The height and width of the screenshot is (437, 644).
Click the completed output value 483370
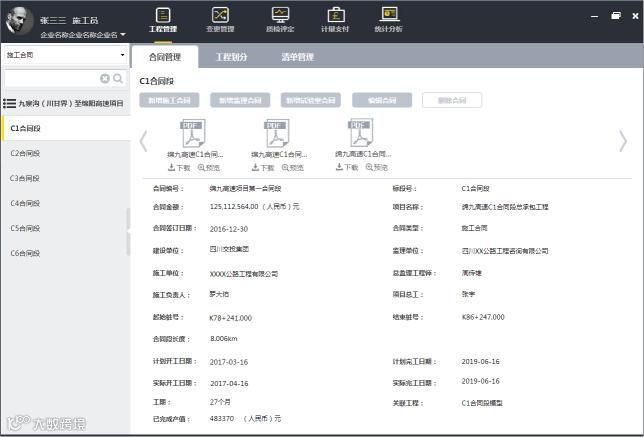point(222,419)
